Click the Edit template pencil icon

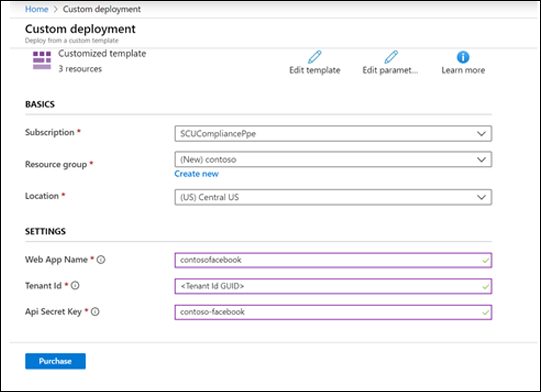(x=315, y=57)
